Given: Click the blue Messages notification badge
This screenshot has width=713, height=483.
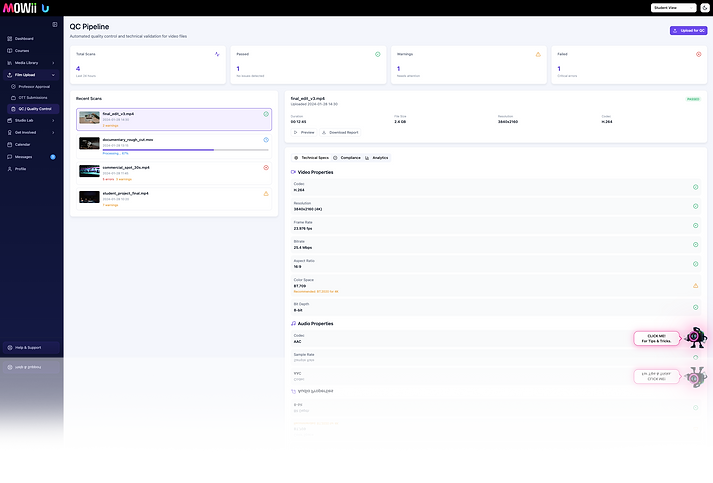Looking at the screenshot, I should pyautogui.click(x=53, y=157).
